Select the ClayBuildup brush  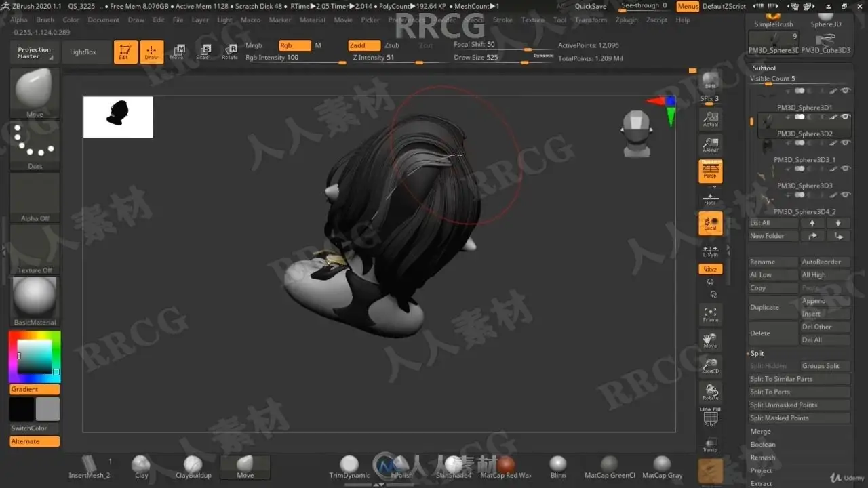pos(193,467)
